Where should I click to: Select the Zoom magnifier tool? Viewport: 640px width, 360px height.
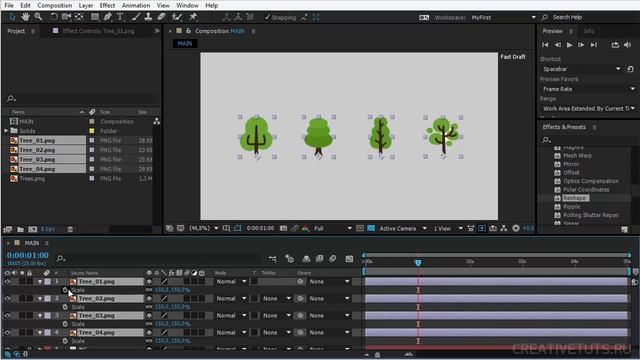tap(38, 17)
